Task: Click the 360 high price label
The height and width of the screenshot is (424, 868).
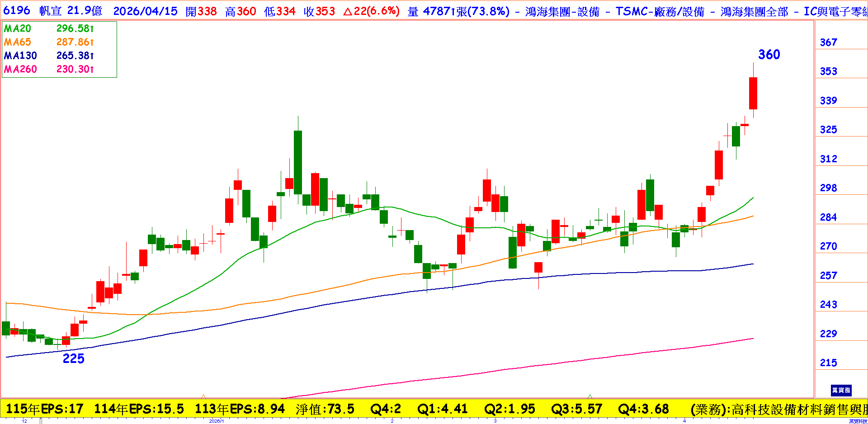Action: (x=769, y=55)
